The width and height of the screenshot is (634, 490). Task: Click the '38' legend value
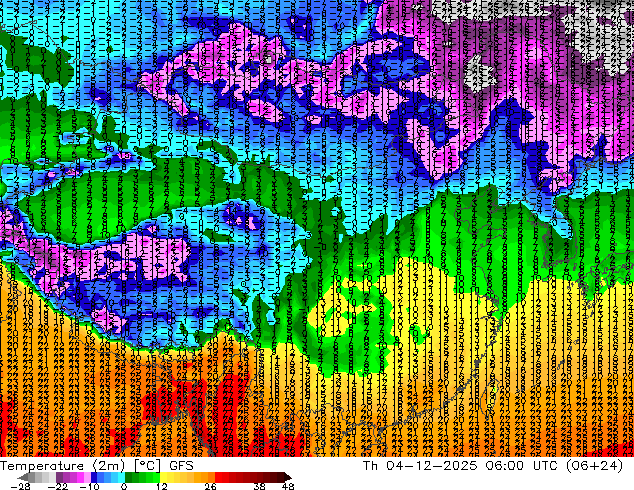point(260,486)
